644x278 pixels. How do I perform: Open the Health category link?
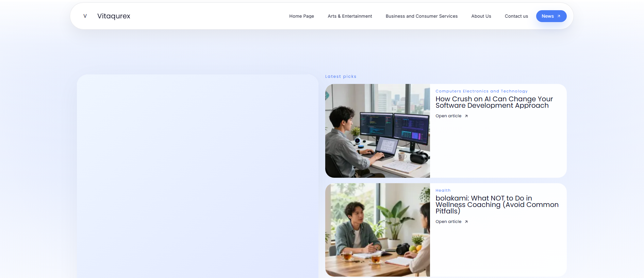[x=443, y=190]
